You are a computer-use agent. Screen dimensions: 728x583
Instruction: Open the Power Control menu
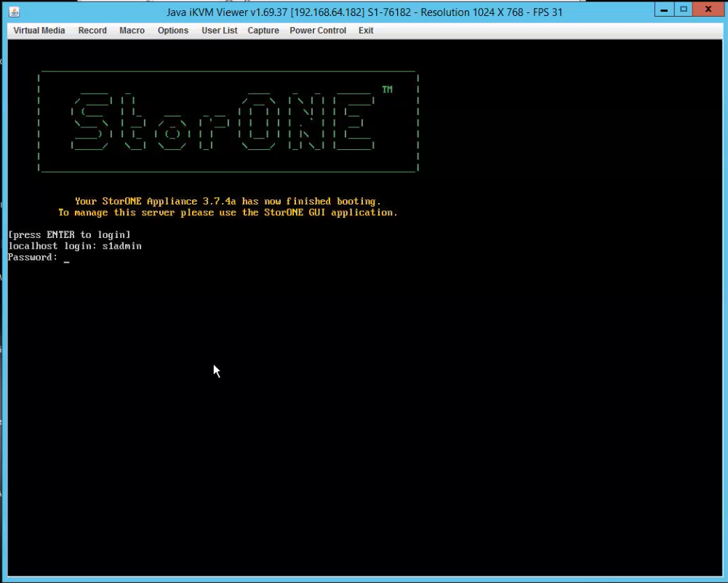click(x=318, y=31)
